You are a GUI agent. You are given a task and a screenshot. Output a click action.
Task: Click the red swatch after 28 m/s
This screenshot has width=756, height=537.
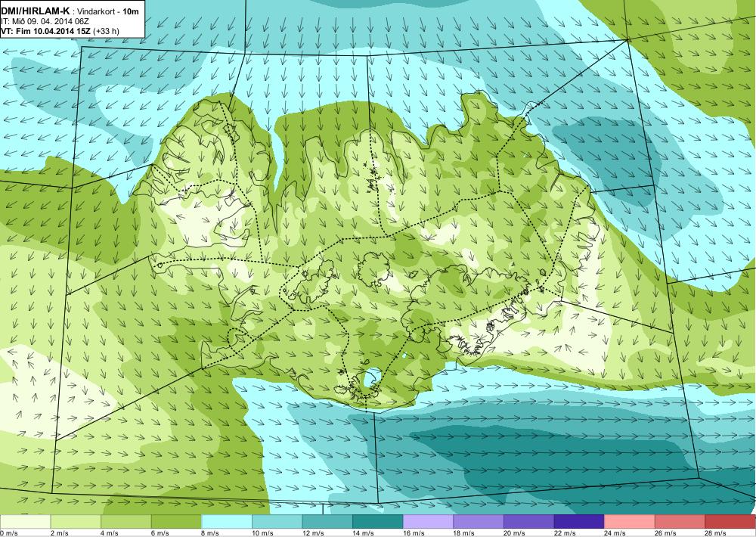pos(730,522)
